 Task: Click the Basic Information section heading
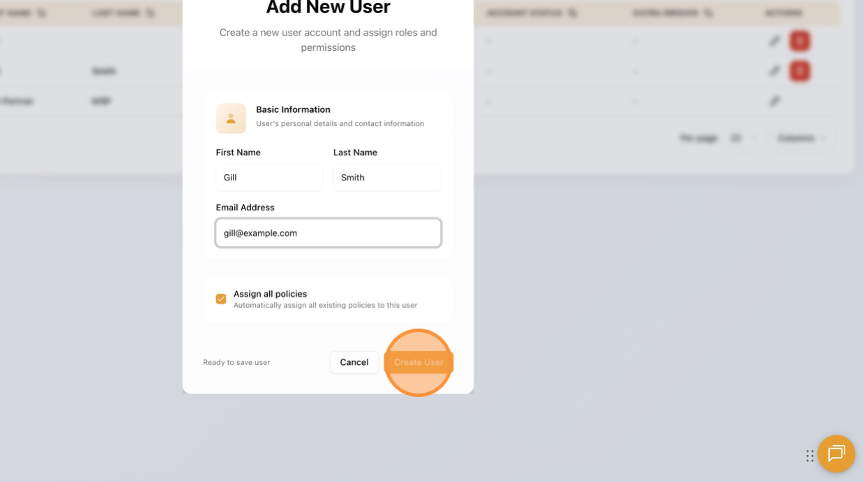pos(293,109)
